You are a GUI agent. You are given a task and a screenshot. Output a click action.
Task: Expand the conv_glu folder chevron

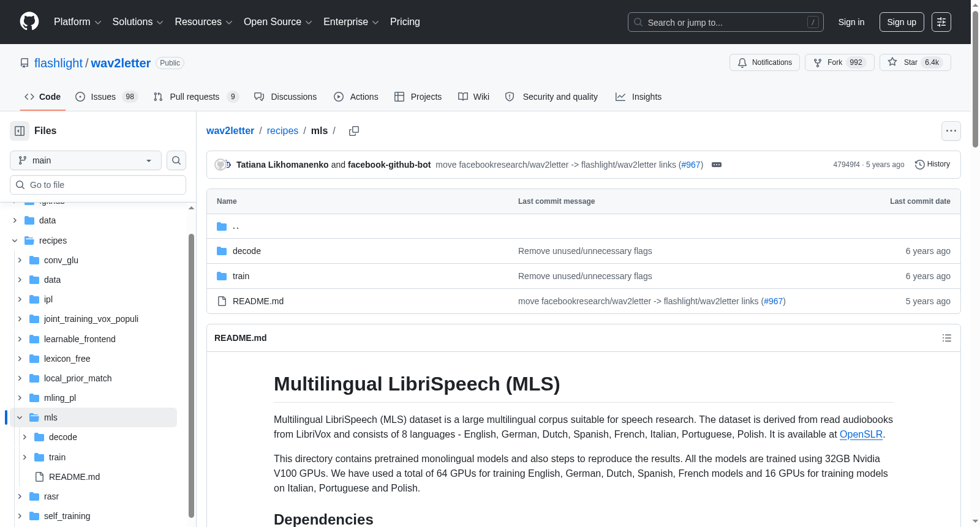20,260
